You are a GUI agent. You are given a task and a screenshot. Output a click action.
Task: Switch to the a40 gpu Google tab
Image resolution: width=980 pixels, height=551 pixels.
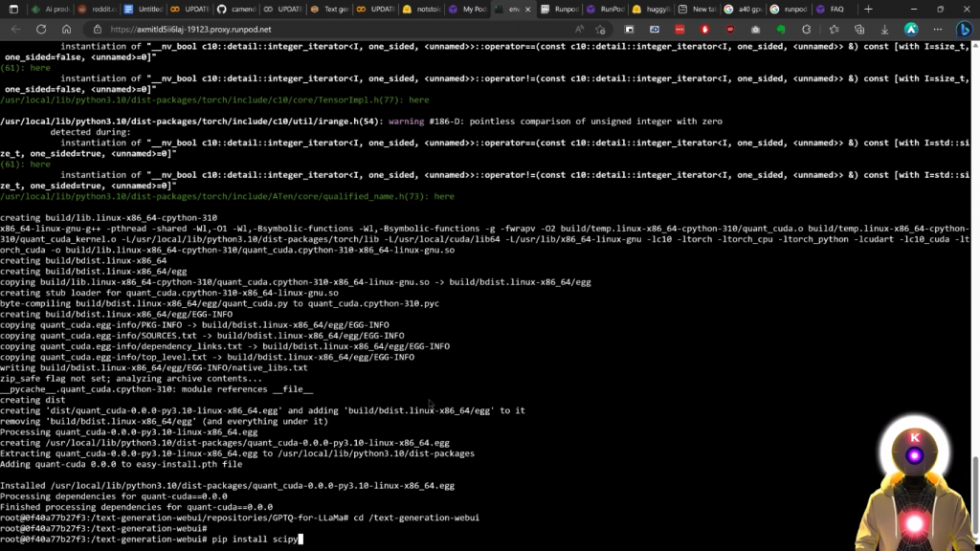click(744, 10)
